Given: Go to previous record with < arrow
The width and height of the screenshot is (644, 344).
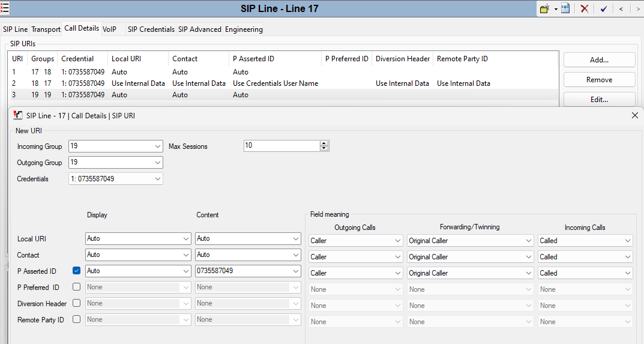Looking at the screenshot, I should [621, 8].
